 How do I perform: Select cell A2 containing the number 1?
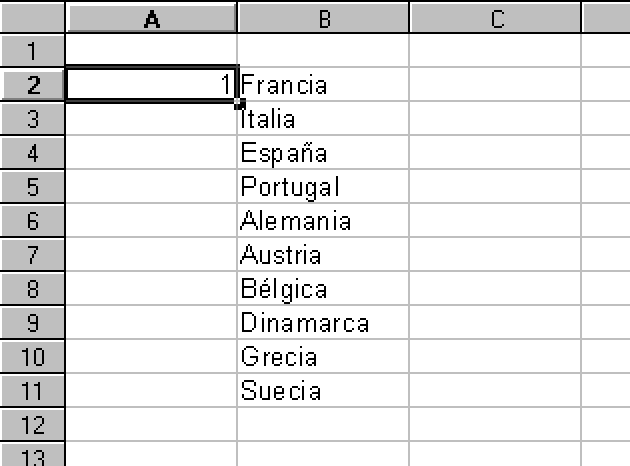coord(151,85)
